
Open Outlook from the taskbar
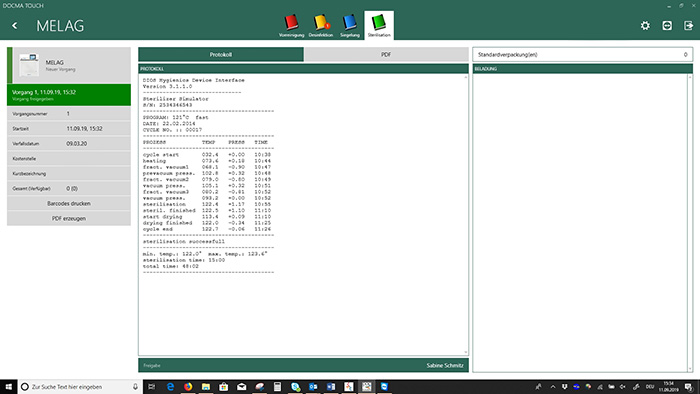pos(313,387)
